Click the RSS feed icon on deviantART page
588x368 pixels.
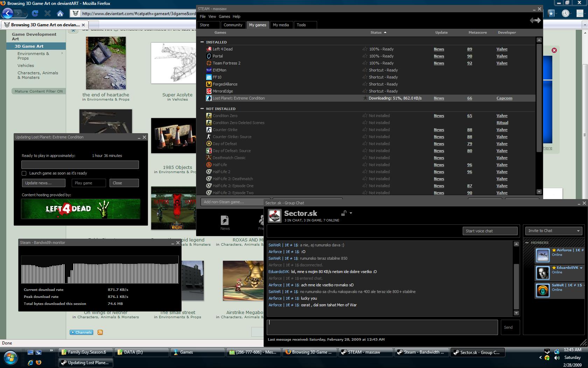[x=100, y=332]
